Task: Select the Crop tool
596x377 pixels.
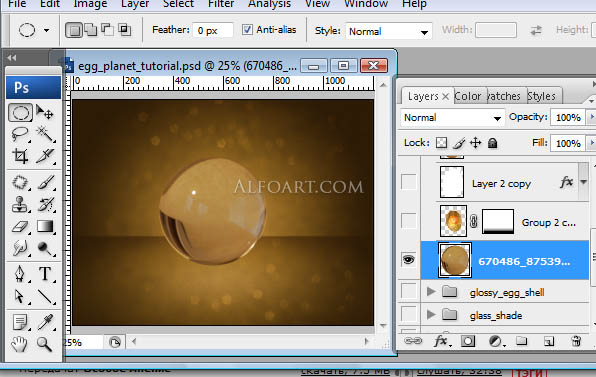Action: (20, 156)
